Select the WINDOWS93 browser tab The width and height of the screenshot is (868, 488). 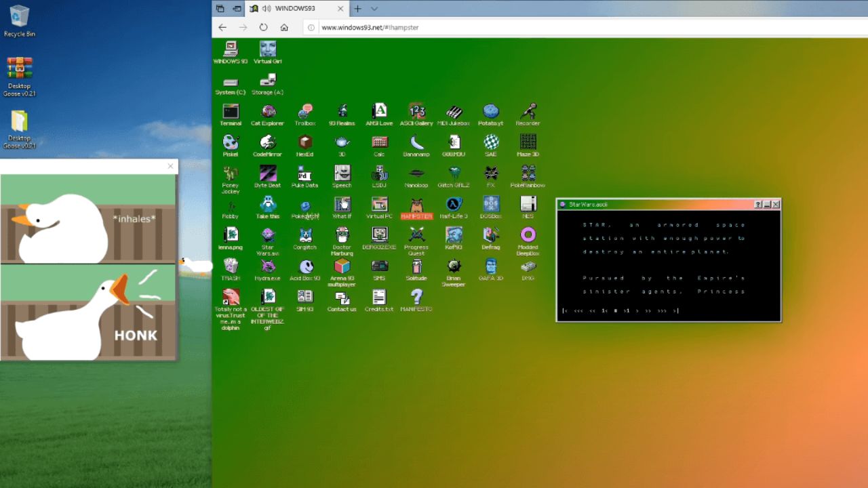click(x=296, y=9)
